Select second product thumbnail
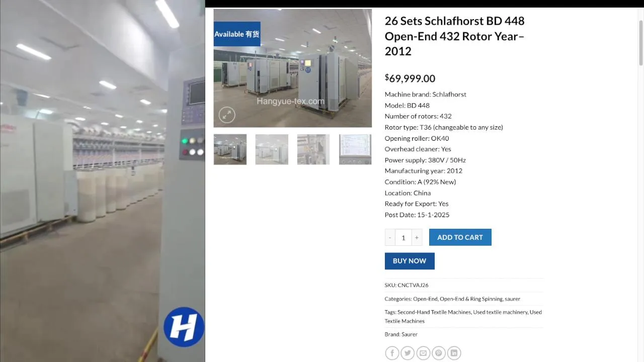Image resolution: width=644 pixels, height=362 pixels. [x=272, y=149]
